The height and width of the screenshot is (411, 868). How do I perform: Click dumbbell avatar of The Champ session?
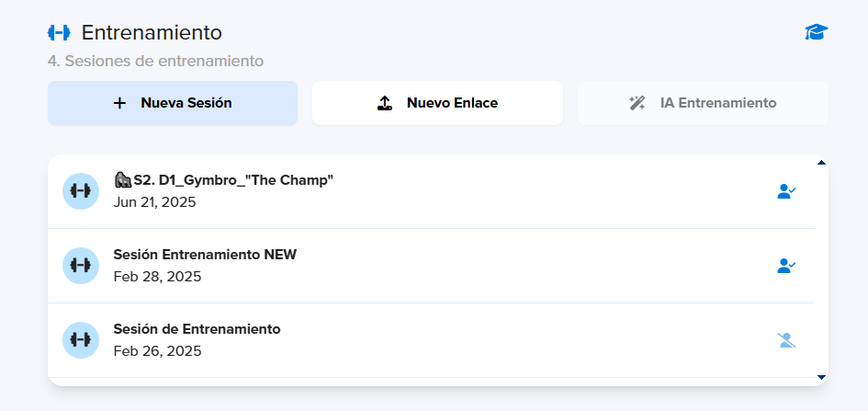tap(81, 191)
